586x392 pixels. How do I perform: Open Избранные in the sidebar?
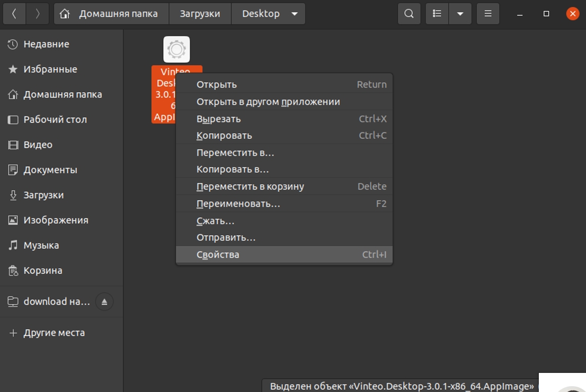click(x=61, y=69)
